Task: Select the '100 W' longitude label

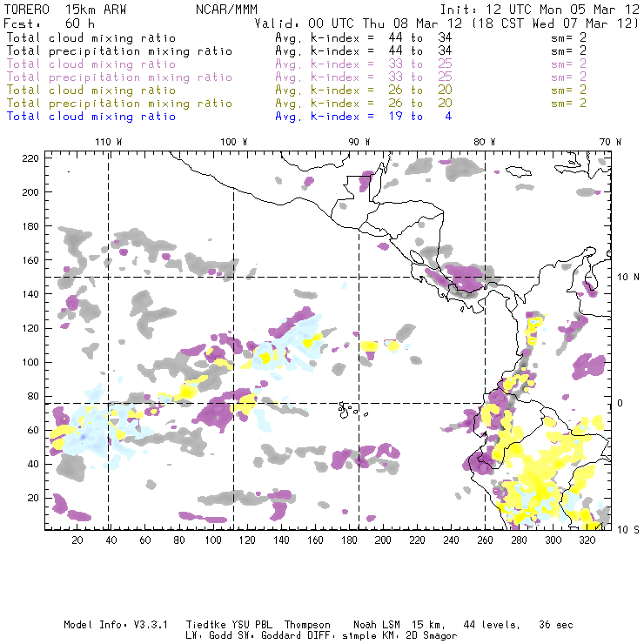Action: click(234, 142)
